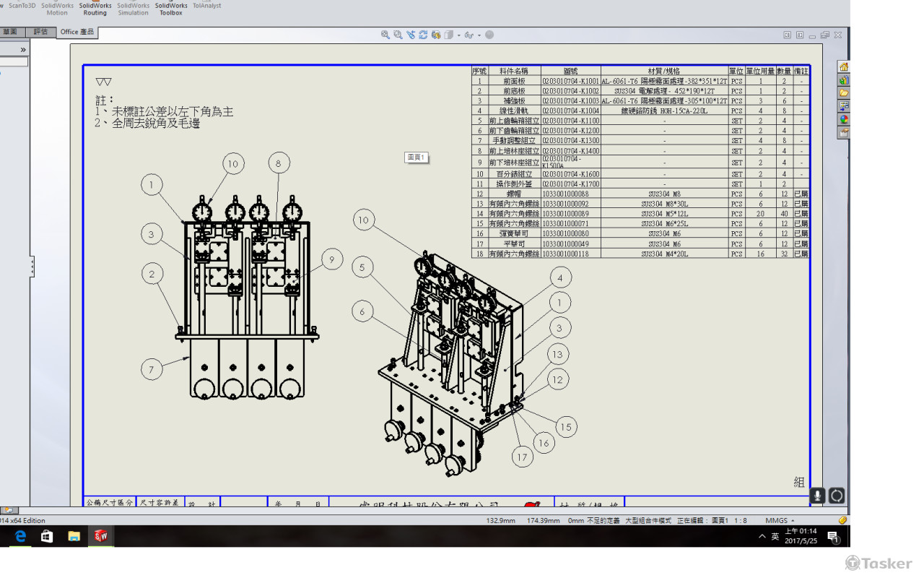Click the Previous View icon
Image resolution: width=924 pixels, height=578 pixels.
pyautogui.click(x=411, y=35)
